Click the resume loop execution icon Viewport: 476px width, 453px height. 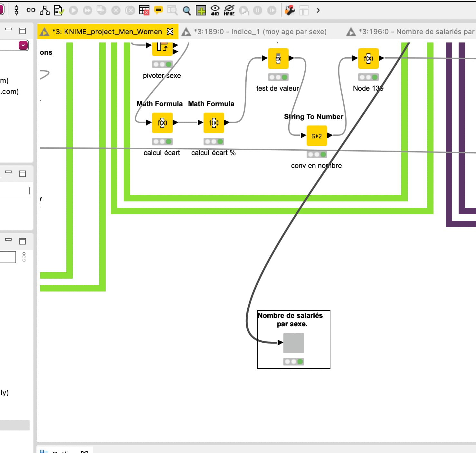(x=272, y=10)
